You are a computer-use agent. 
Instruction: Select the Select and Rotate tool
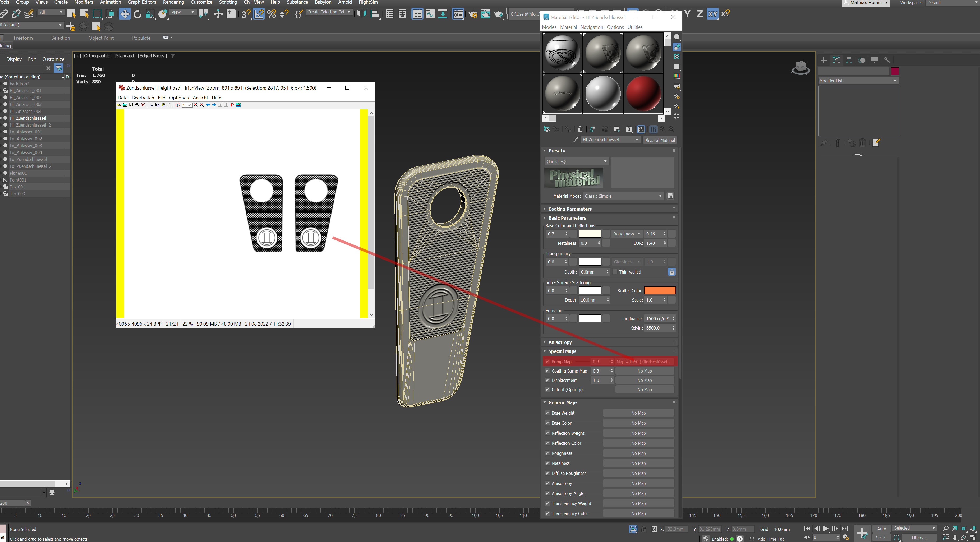[x=137, y=14]
